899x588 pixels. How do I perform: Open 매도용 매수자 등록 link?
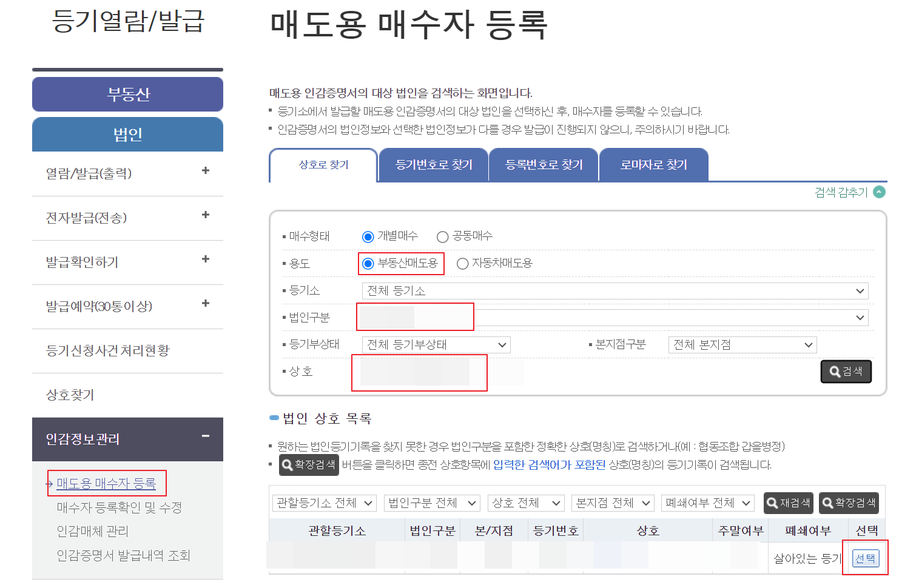pos(106,484)
